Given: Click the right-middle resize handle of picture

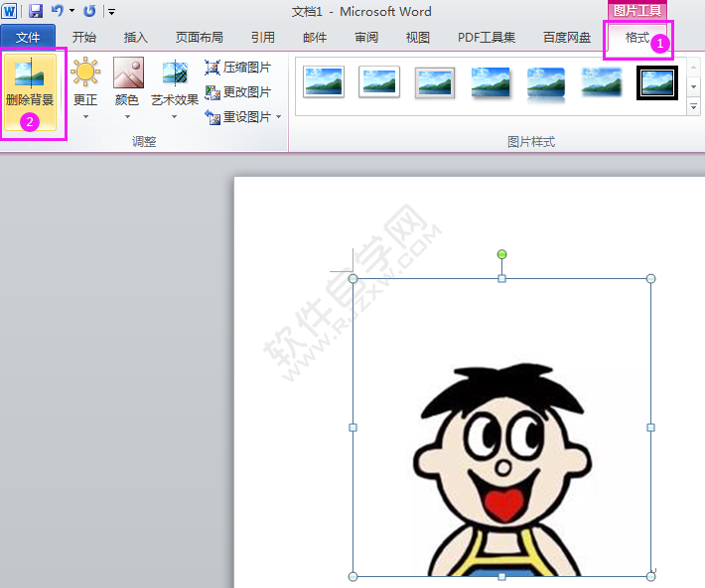Looking at the screenshot, I should pos(650,427).
